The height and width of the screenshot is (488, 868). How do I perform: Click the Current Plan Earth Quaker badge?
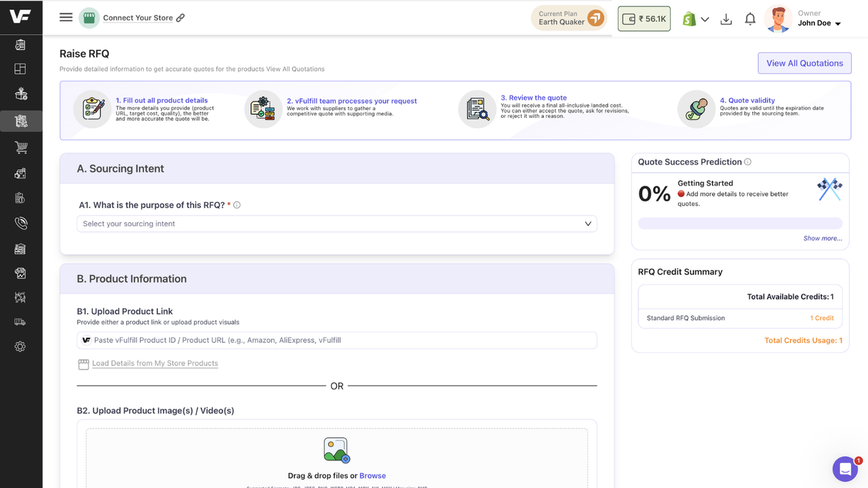coord(568,18)
